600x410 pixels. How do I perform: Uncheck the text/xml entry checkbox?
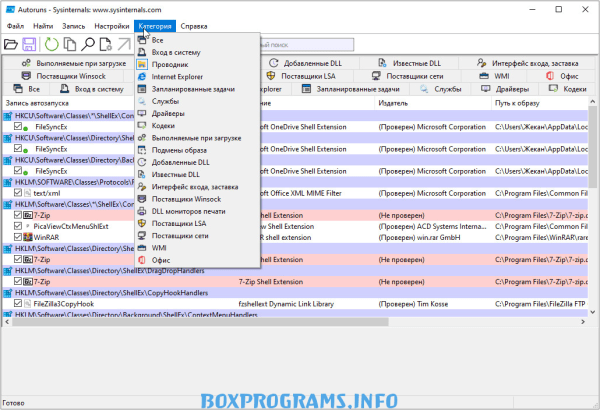point(18,193)
